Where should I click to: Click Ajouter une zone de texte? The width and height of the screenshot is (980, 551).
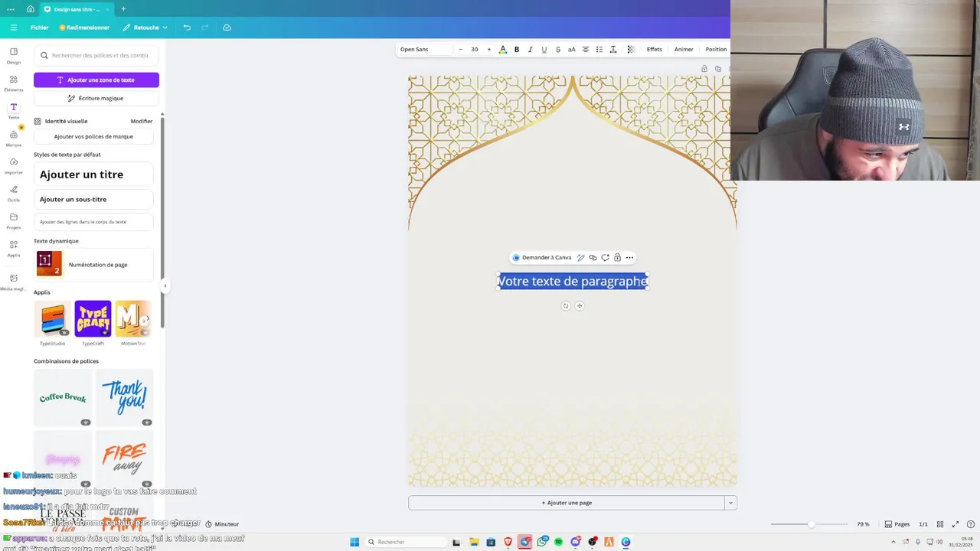tap(96, 80)
